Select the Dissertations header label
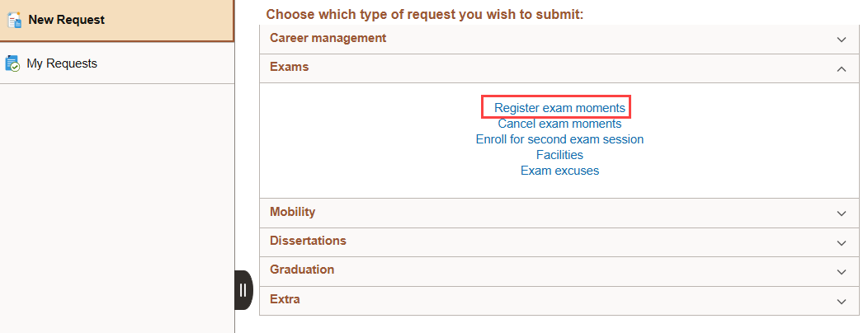Screen dimensions: 868x333 point(308,241)
